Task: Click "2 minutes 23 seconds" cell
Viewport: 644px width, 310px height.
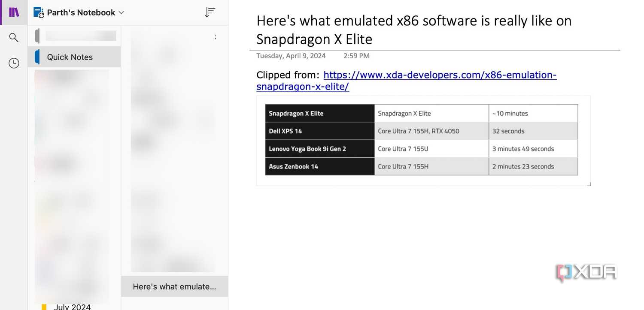Action: 533,166
